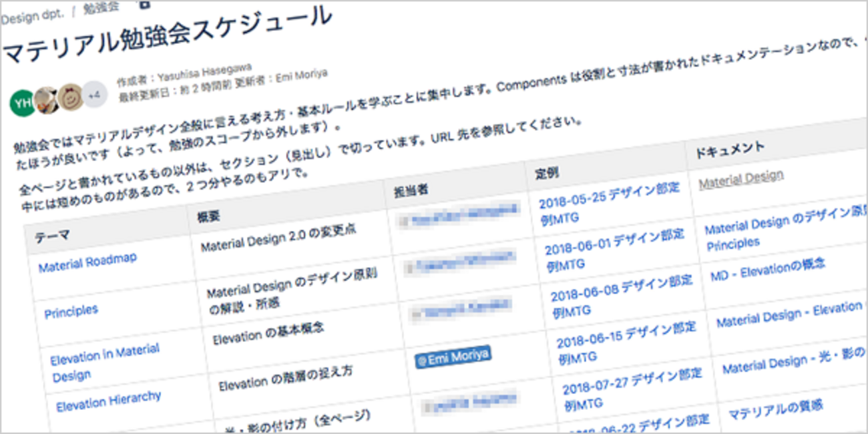Open the Elevation in Material Design link
Viewport: 868px width, 434px height.
coord(105,362)
